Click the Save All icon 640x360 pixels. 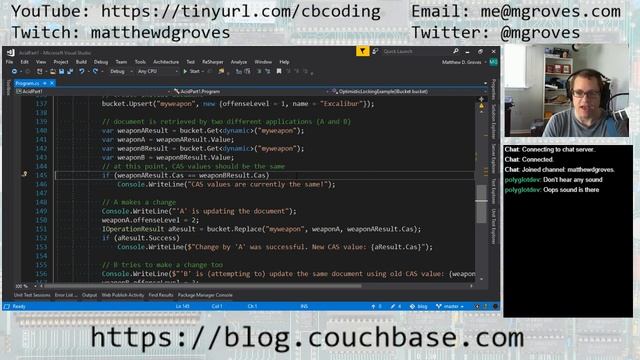[70, 71]
